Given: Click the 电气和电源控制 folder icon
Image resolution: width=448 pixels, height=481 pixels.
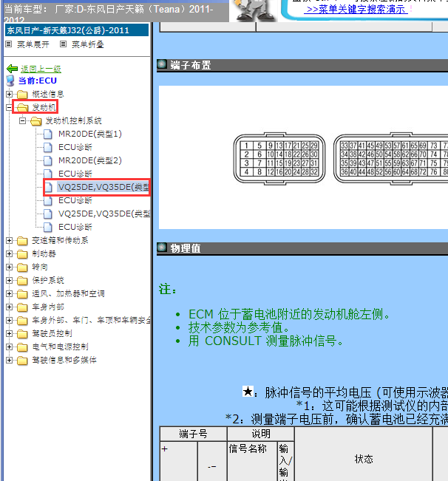Looking at the screenshot, I should point(22,347).
